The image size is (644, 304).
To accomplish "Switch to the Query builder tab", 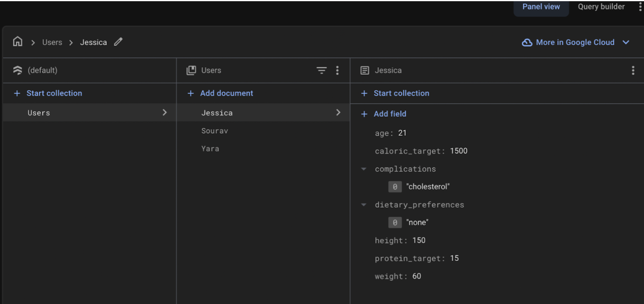I will pyautogui.click(x=601, y=7).
